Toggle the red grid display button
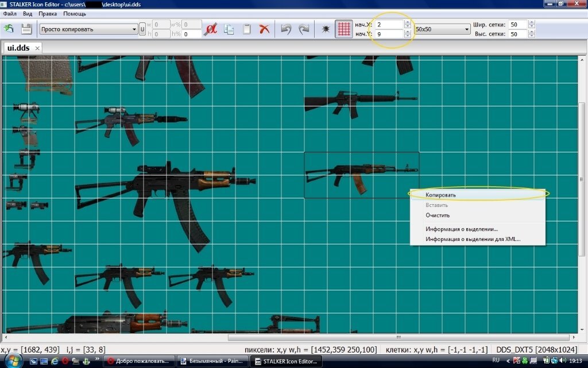The image size is (588, 368). [344, 29]
